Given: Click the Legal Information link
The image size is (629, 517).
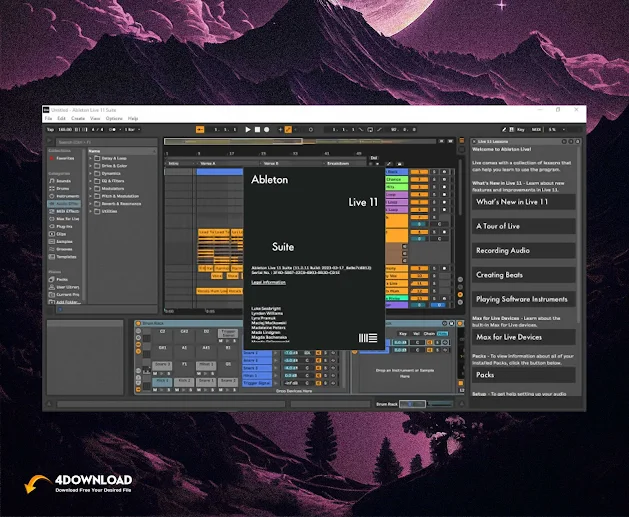Looking at the screenshot, I should (x=268, y=282).
